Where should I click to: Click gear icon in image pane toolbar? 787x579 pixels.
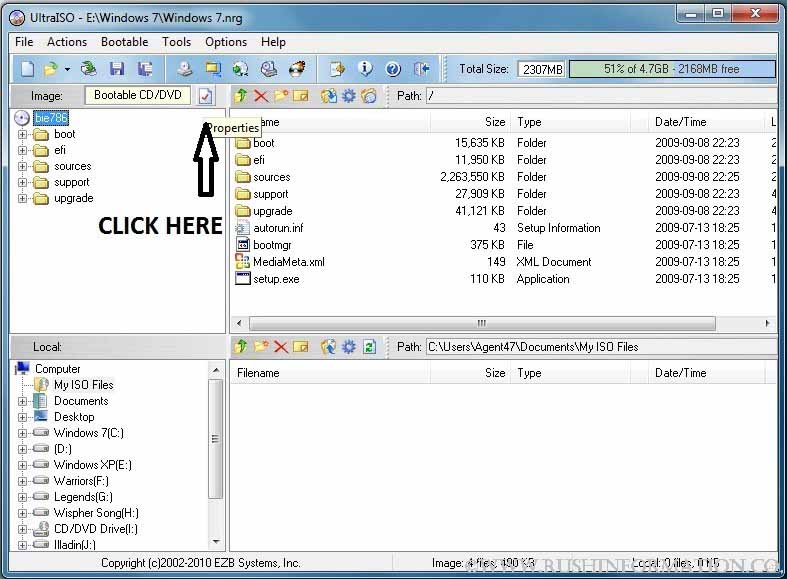pos(349,95)
